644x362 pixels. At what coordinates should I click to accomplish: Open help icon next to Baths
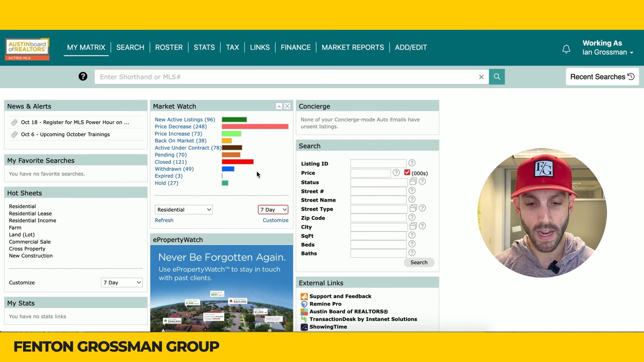[412, 253]
